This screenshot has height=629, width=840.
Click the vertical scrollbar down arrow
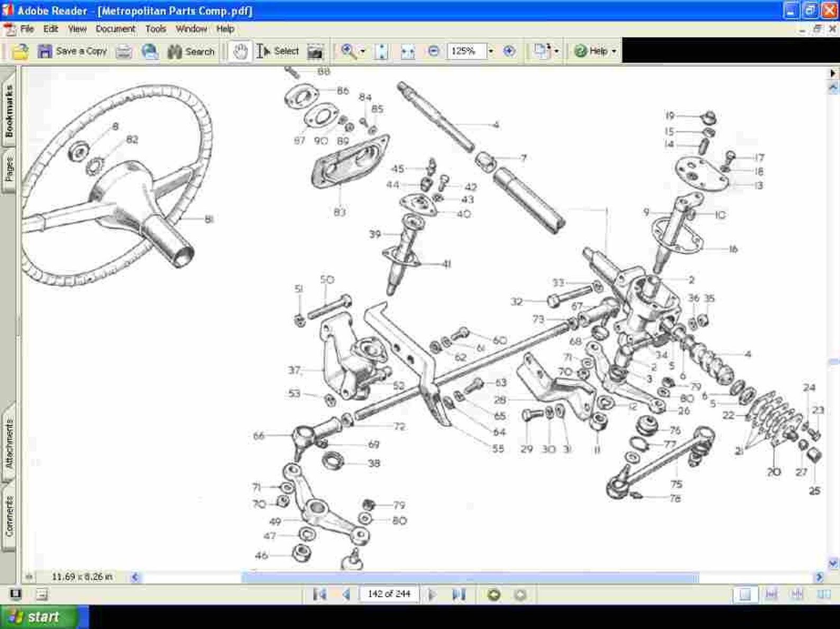click(833, 563)
